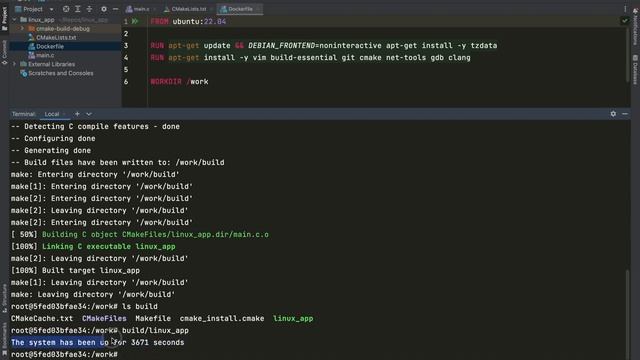The height and width of the screenshot is (360, 640).
Task: Click 'WORKDIR /work' line in editor
Action: [179, 82]
